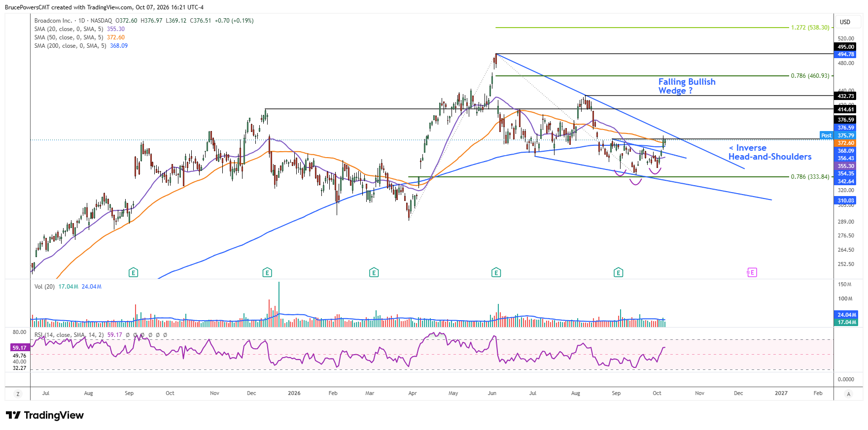Select the earnings marker in March 2026

[x=374, y=272]
